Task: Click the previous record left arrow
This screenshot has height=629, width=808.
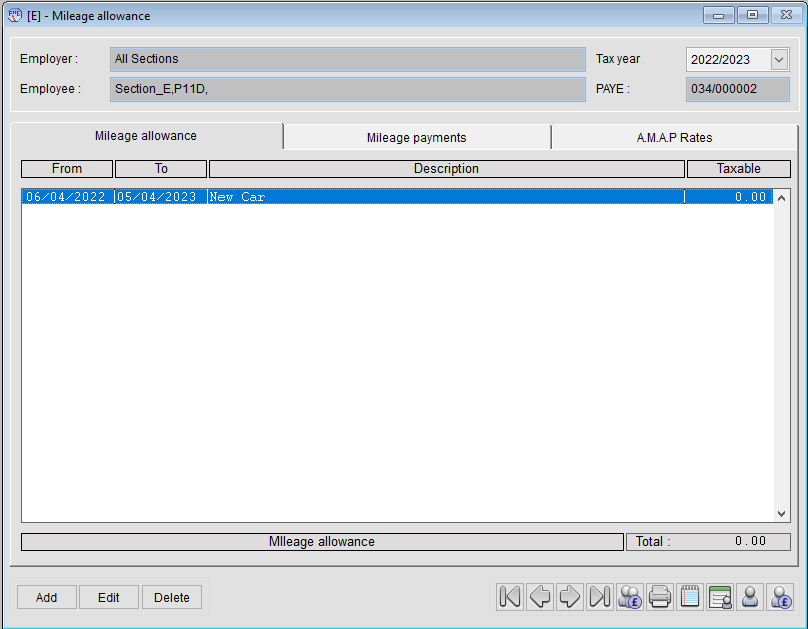Action: tap(540, 597)
